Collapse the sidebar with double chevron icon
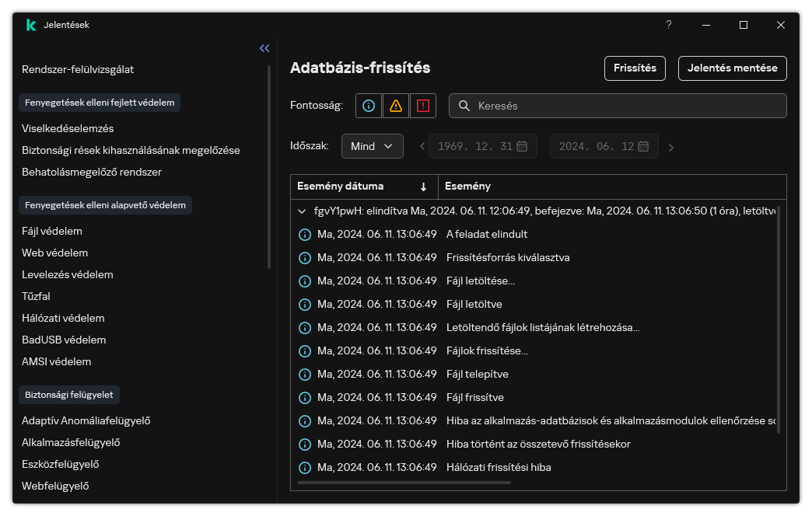Image resolution: width=812 pixels, height=516 pixels. pos(264,48)
